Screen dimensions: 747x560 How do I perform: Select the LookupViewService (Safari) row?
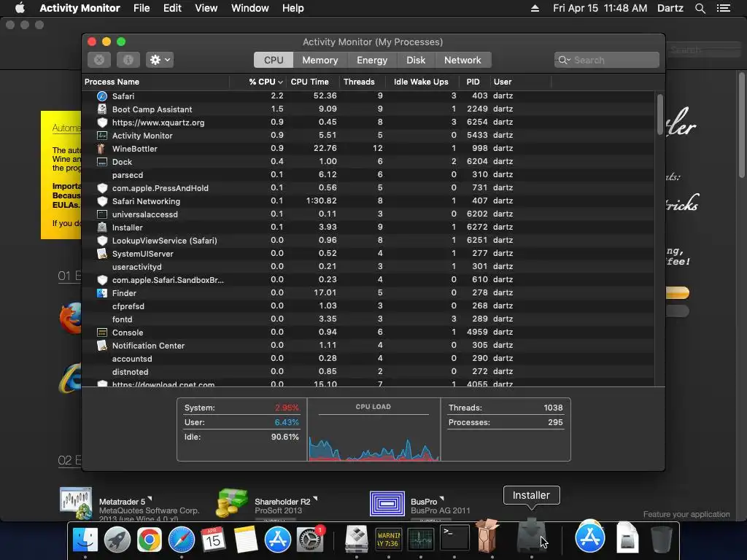click(x=368, y=241)
